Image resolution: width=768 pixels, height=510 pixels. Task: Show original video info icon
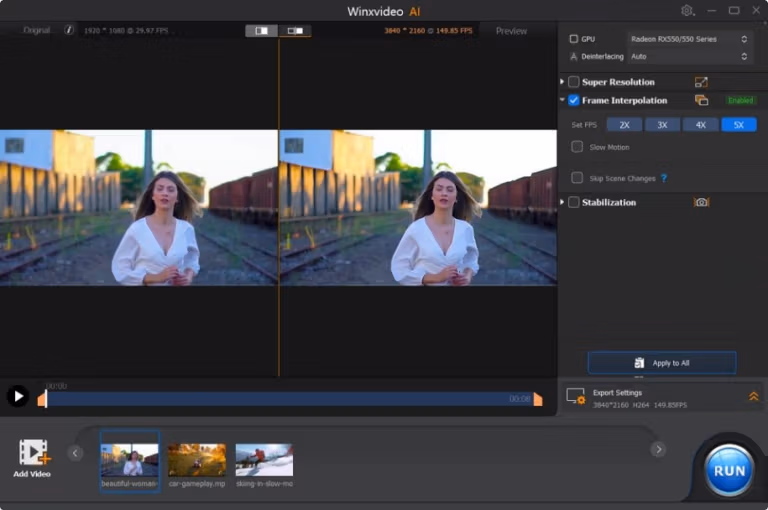coord(69,30)
